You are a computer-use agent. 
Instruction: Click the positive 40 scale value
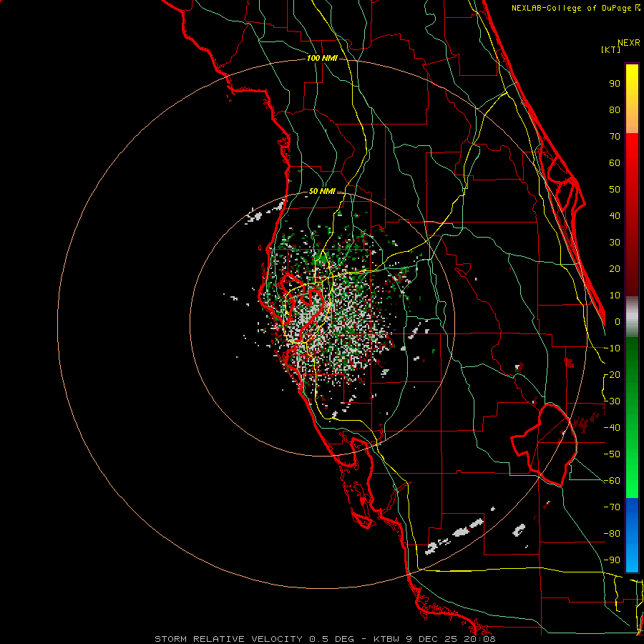pyautogui.click(x=615, y=215)
